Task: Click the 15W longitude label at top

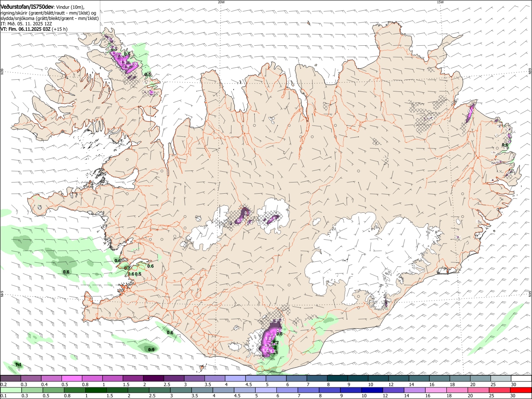Action: click(440, 2)
